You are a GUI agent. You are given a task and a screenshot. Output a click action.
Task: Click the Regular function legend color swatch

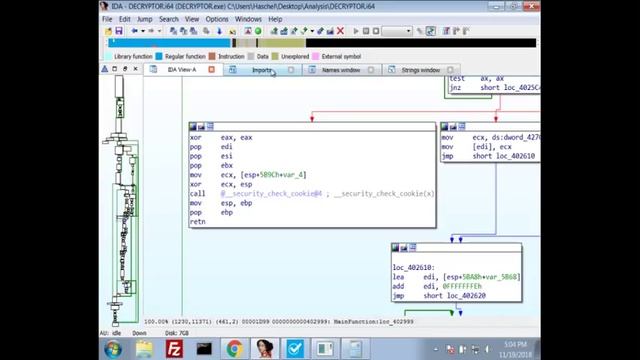coord(159,56)
